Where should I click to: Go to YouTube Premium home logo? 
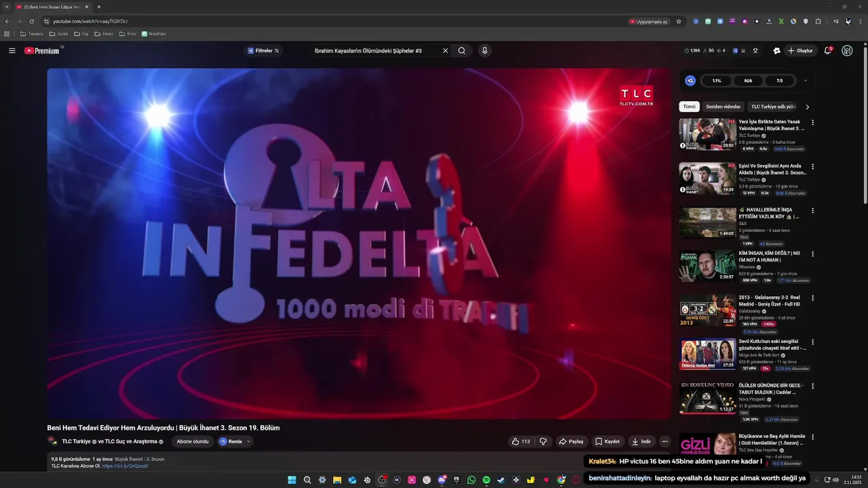coord(42,51)
